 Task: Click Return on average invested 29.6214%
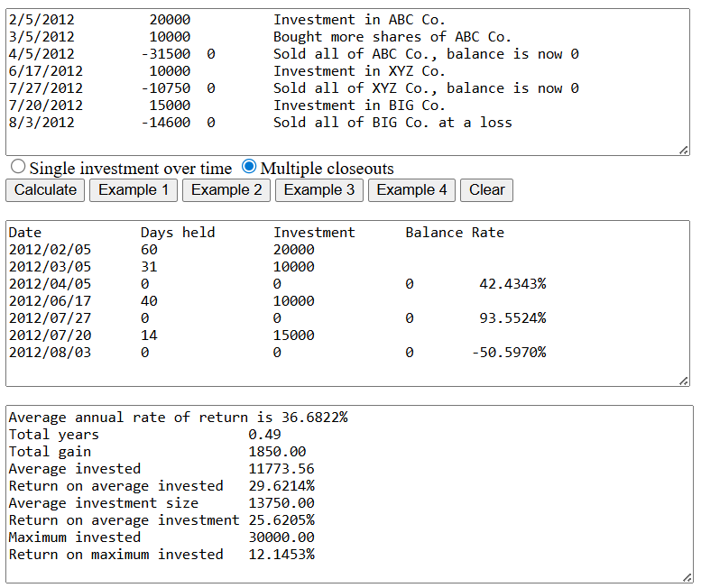click(281, 486)
